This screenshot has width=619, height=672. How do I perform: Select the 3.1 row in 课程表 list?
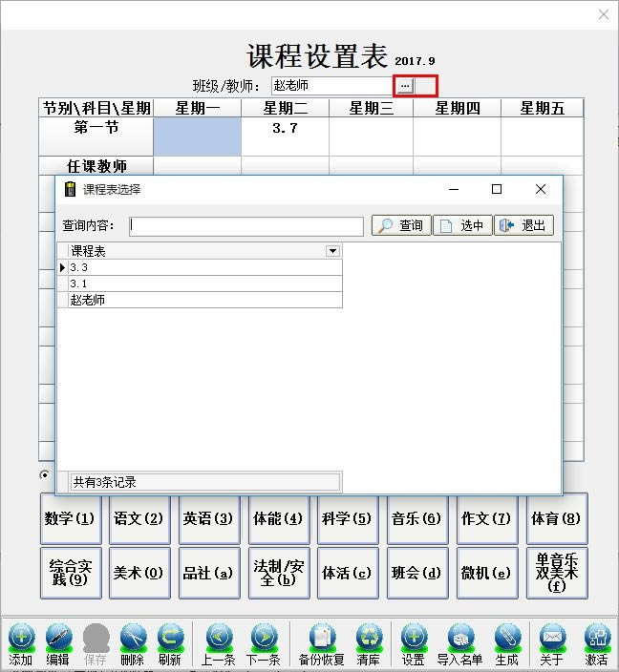point(205,283)
